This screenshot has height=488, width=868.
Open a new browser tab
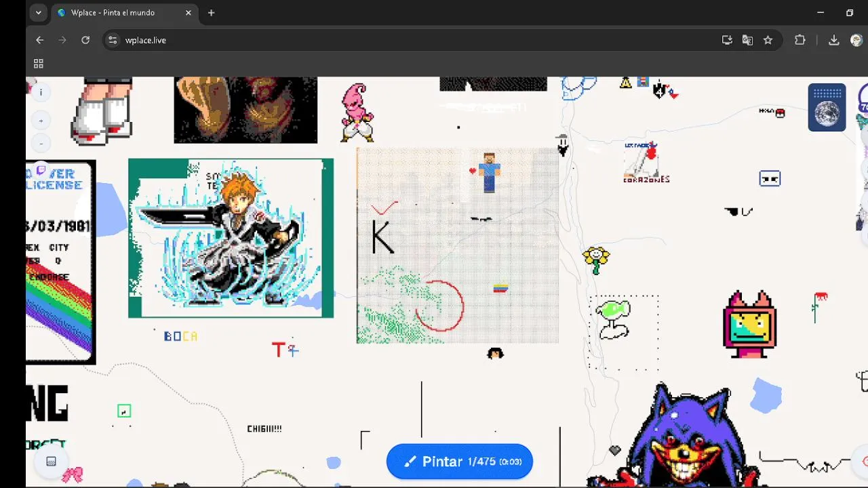pos(211,13)
